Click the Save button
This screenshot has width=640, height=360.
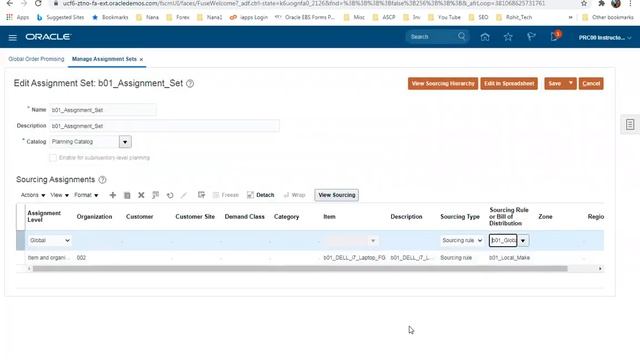click(x=555, y=83)
